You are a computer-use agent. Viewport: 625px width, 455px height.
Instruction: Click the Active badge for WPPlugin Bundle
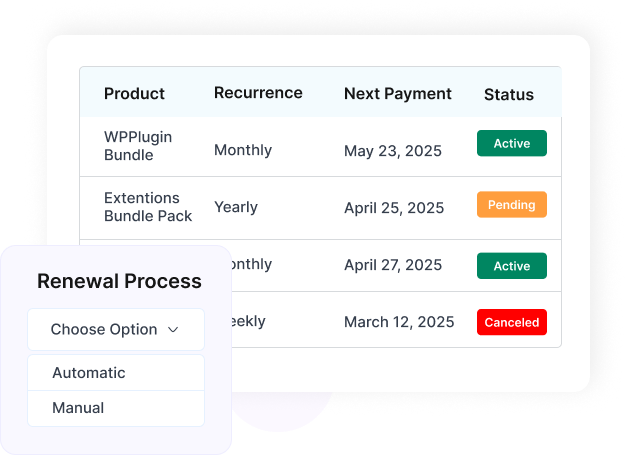tap(512, 143)
